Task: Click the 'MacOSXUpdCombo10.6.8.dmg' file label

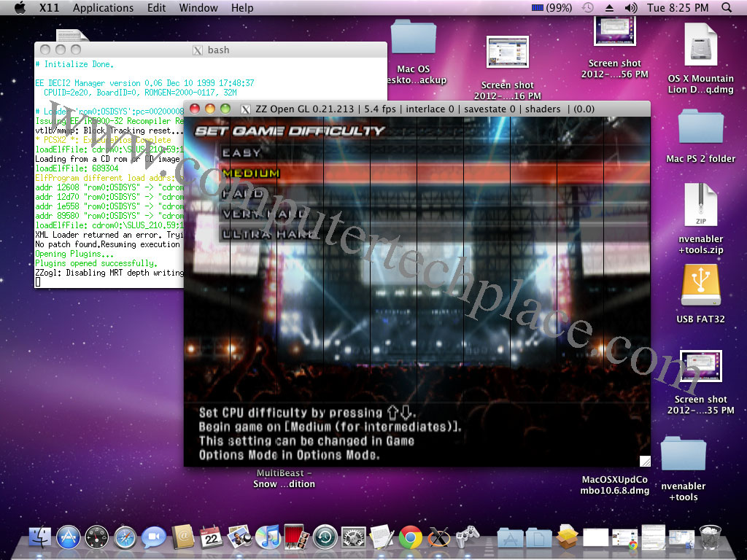Action: (x=614, y=485)
